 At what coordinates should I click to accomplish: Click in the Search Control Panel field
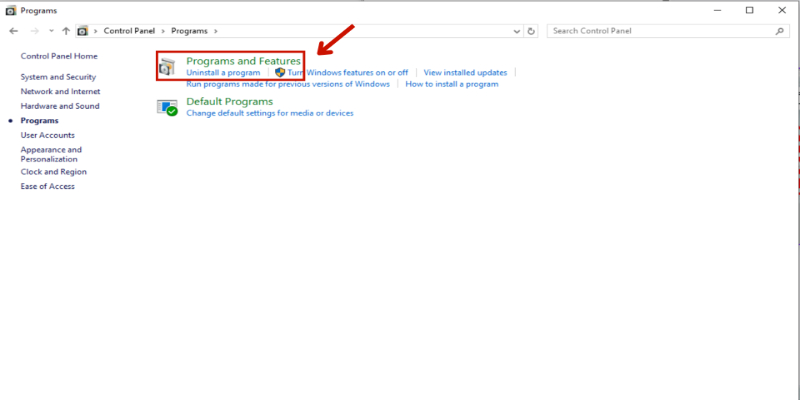click(660, 31)
